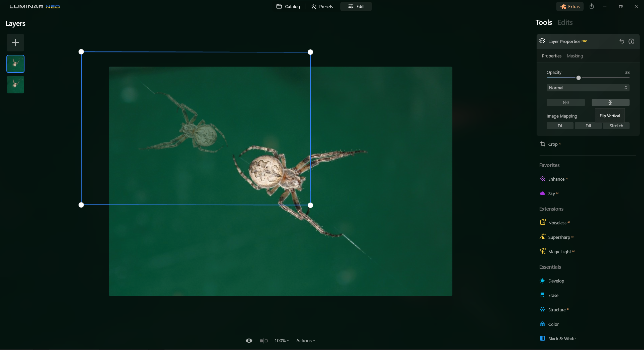
Task: Click the top-left layer transform handle
Action: pos(81,52)
